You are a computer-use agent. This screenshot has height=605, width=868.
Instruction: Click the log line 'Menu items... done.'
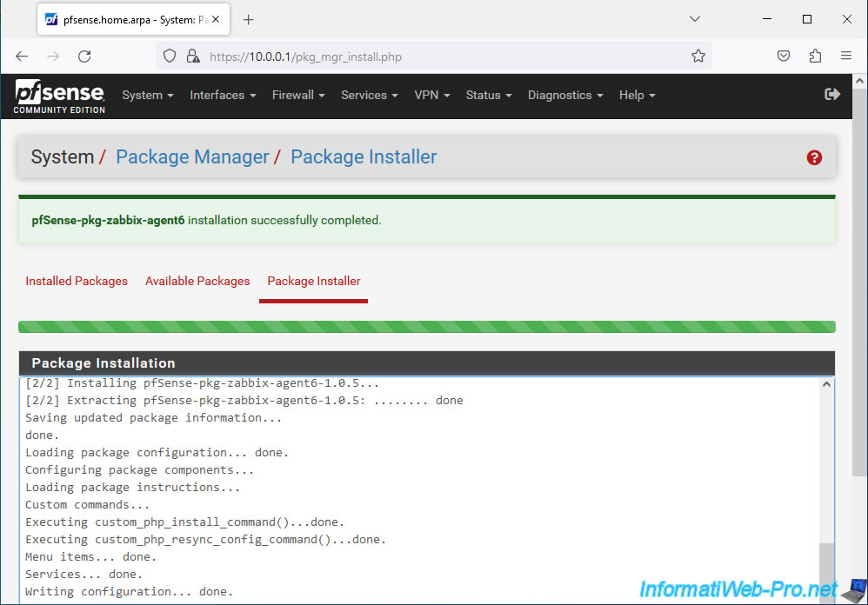coord(91,557)
